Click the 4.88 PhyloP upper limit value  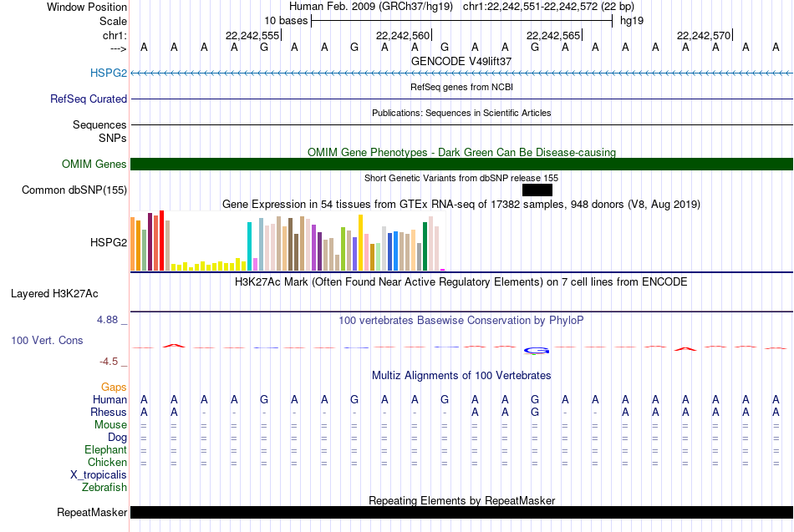107,320
